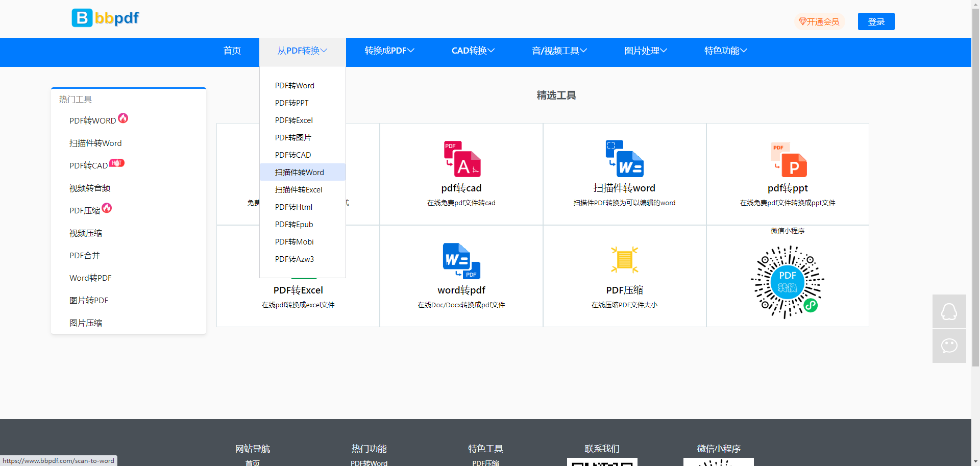
Task: Open the word转pdf tool icon
Action: [461, 261]
